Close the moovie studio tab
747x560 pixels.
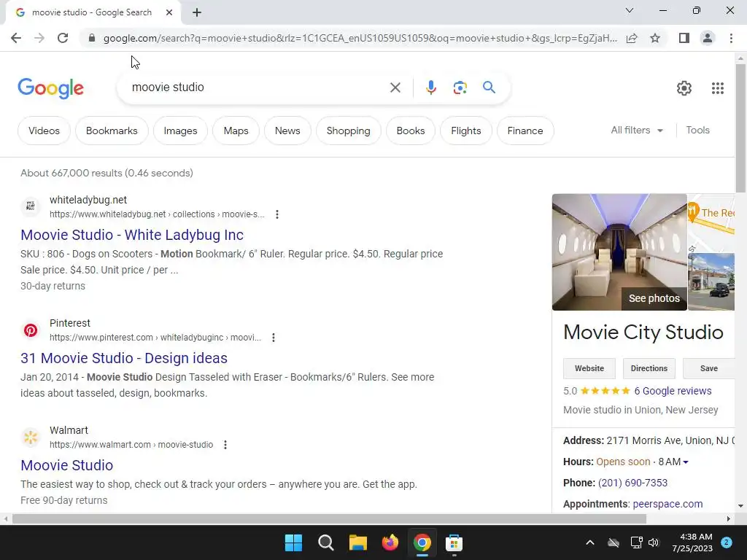point(169,12)
